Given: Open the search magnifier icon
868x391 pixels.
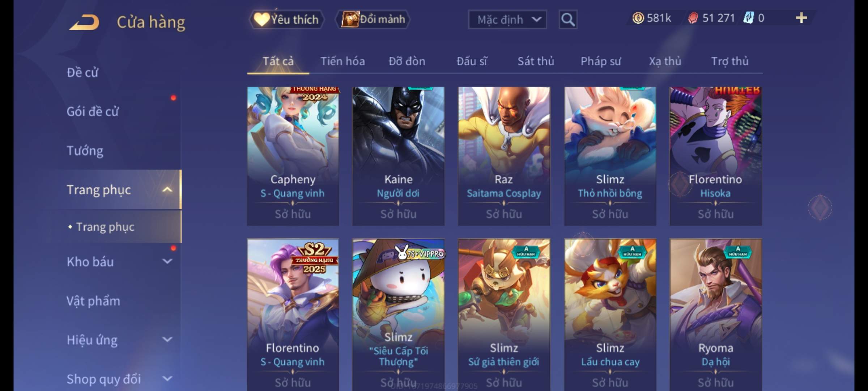Looking at the screenshot, I should coord(568,20).
